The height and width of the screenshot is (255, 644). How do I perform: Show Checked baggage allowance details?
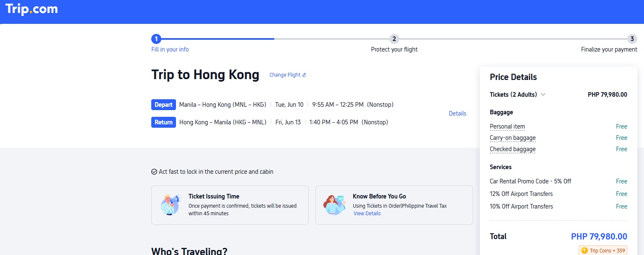click(512, 149)
